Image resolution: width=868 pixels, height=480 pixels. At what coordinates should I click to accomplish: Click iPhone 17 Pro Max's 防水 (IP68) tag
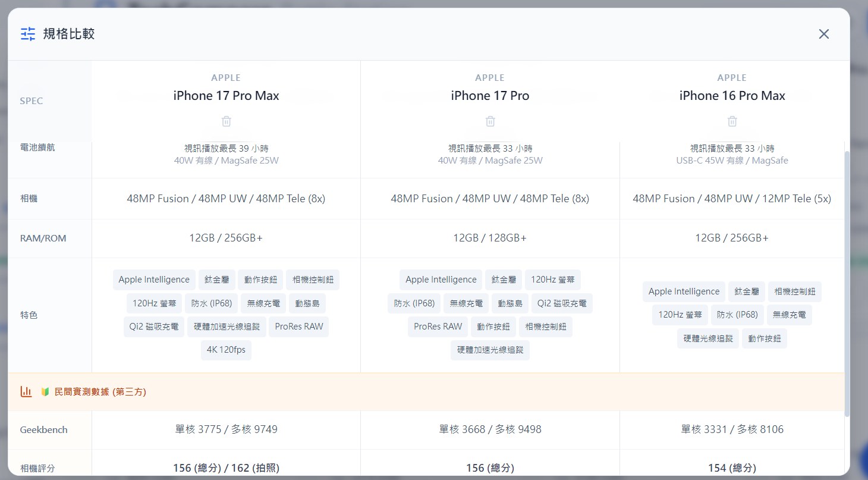pyautogui.click(x=212, y=303)
